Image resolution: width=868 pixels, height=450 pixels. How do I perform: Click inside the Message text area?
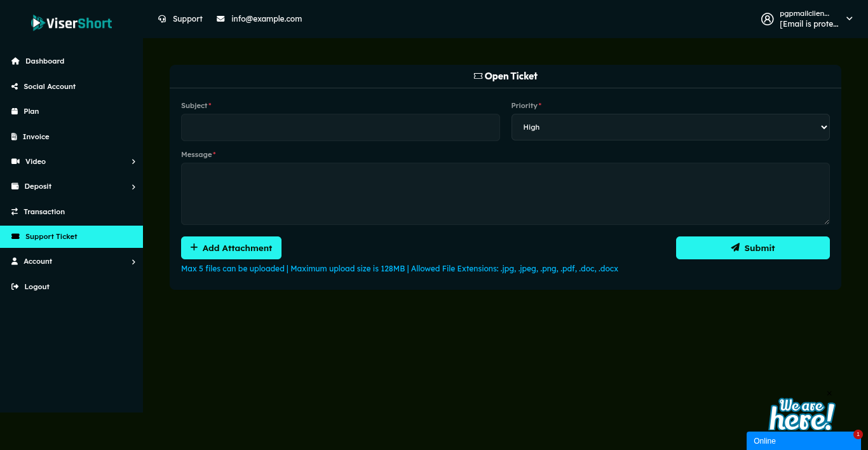tap(505, 194)
